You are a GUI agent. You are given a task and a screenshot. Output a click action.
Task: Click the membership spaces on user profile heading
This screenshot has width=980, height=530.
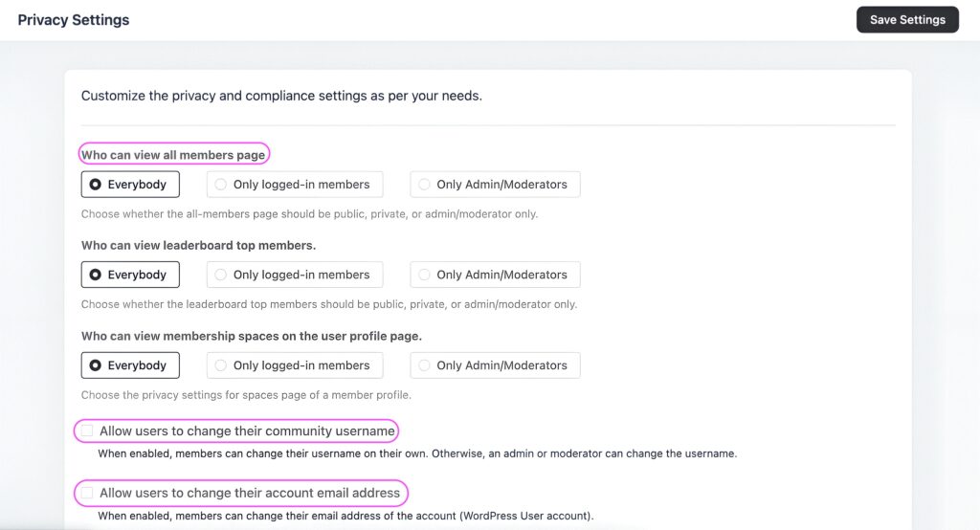tap(251, 337)
